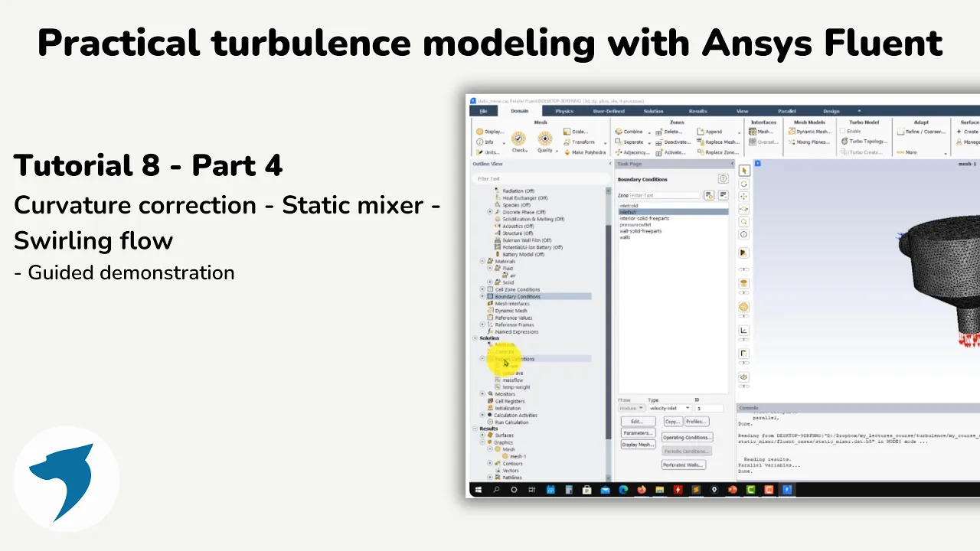Expand the Monitors tree node
Screen dimensions: 980x551
coord(482,394)
